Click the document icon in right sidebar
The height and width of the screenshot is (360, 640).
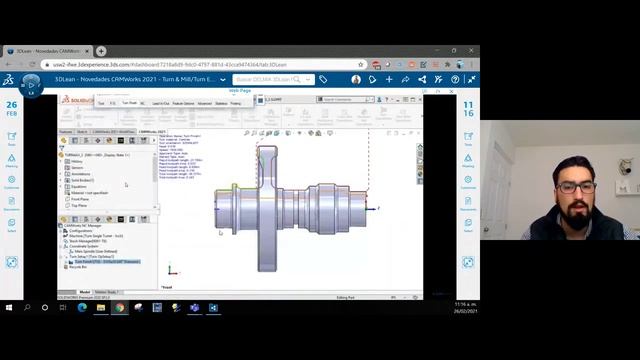[x=468, y=201]
